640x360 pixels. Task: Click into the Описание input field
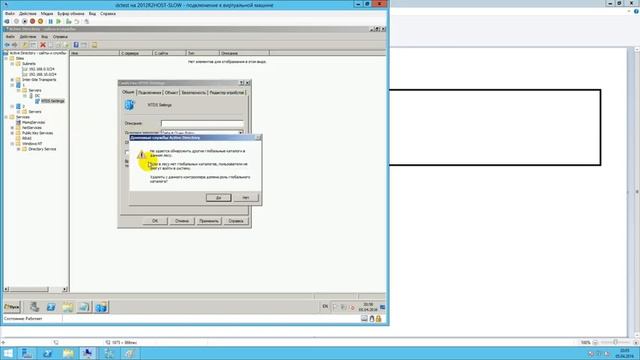[202, 123]
